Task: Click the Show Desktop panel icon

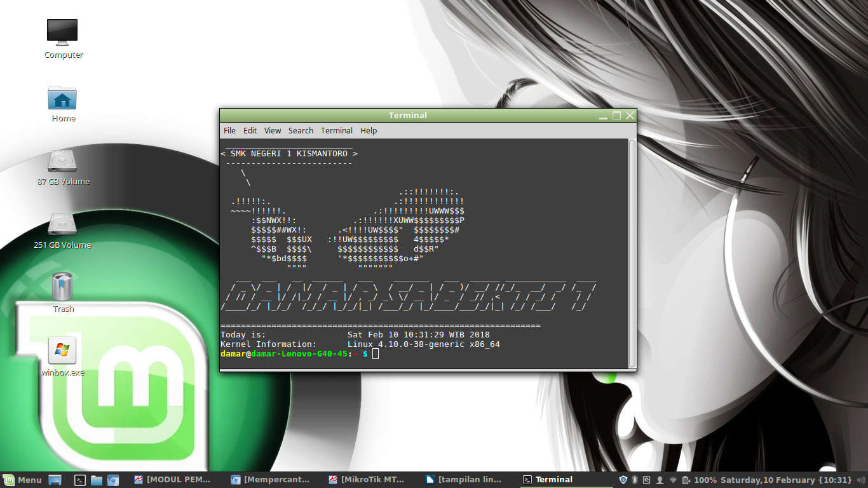Action: [x=55, y=480]
